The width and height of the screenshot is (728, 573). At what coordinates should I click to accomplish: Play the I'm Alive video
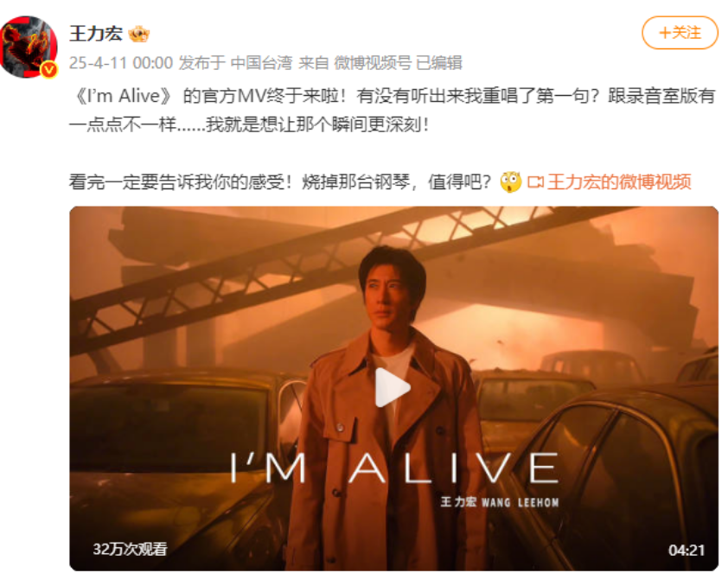393,387
